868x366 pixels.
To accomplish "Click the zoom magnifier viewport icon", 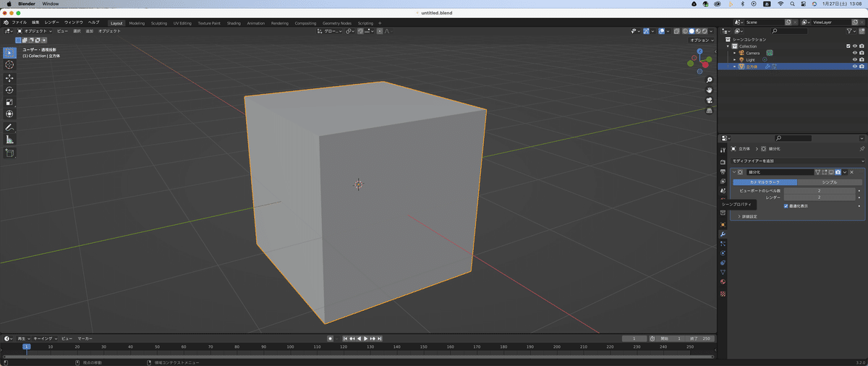I will (709, 80).
